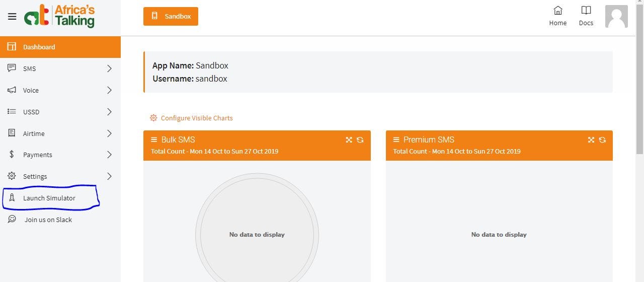Viewport: 644px width, 282px height.
Task: Expand the Settings chevron arrow
Action: [x=109, y=176]
